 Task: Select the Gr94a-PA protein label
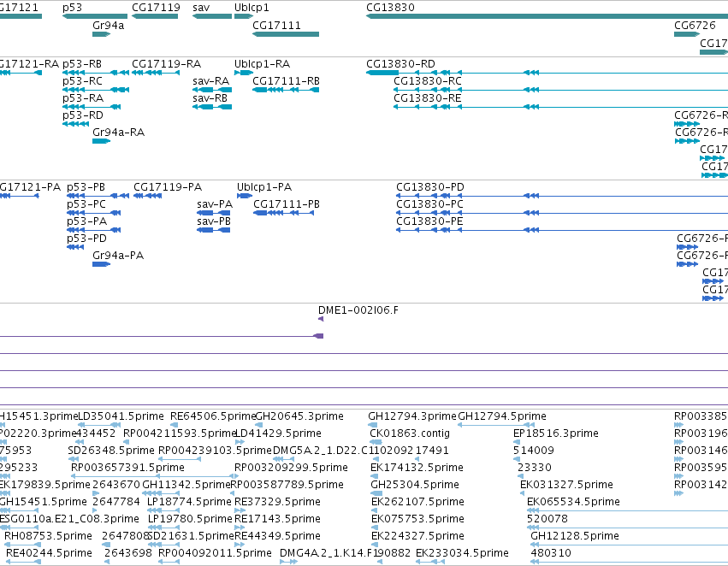[x=118, y=256]
